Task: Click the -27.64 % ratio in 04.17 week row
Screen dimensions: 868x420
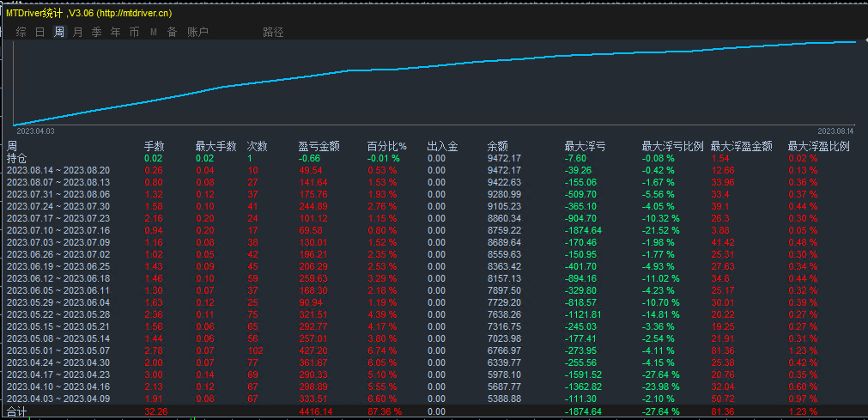Action: point(661,374)
